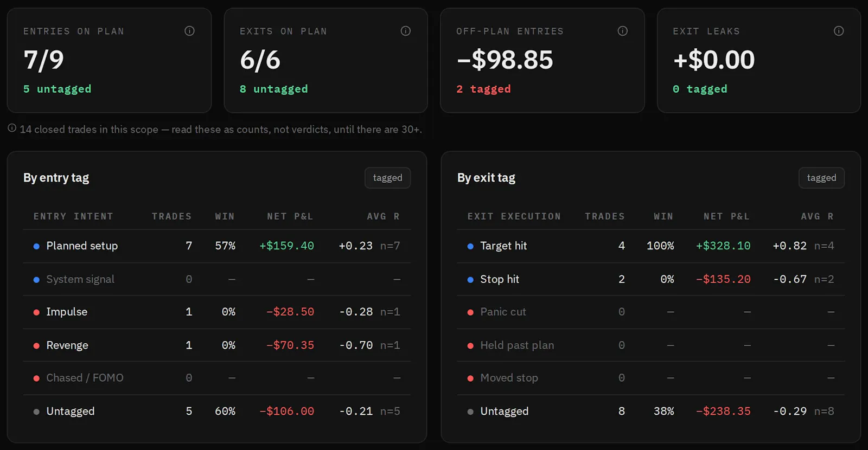The height and width of the screenshot is (450, 868).
Task: Click the 38% win rate cell
Action: (x=663, y=412)
